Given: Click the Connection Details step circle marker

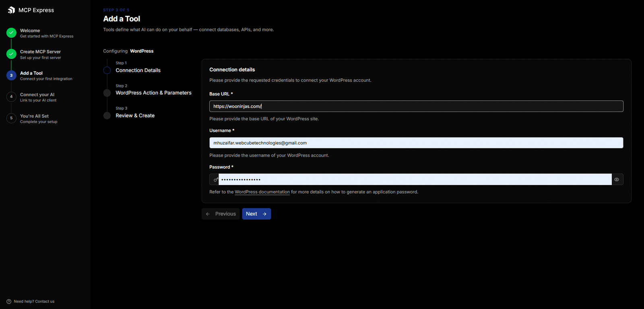Looking at the screenshot, I should (107, 70).
